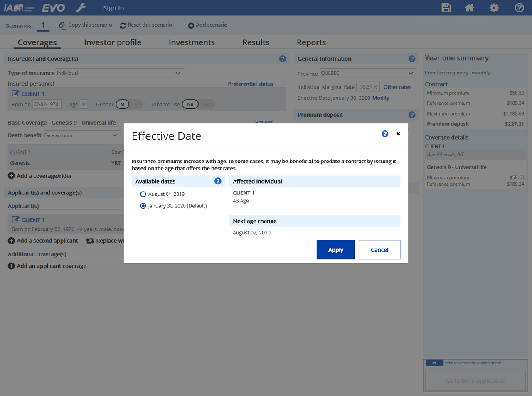
Task: Open settings gear icon in header
Action: 494,8
